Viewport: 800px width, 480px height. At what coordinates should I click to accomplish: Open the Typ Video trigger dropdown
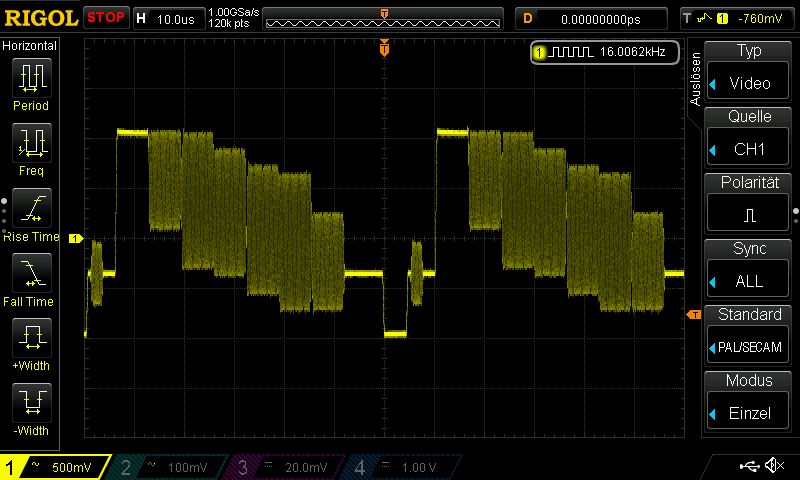click(748, 72)
